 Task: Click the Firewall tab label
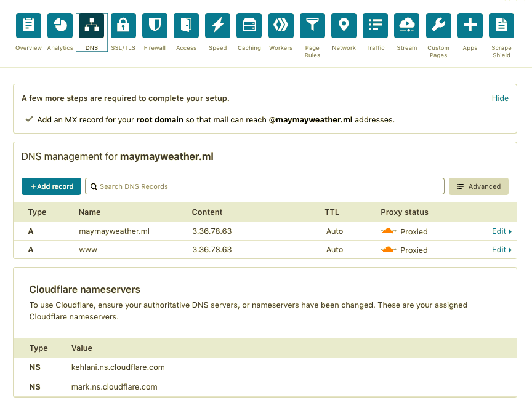(x=155, y=48)
